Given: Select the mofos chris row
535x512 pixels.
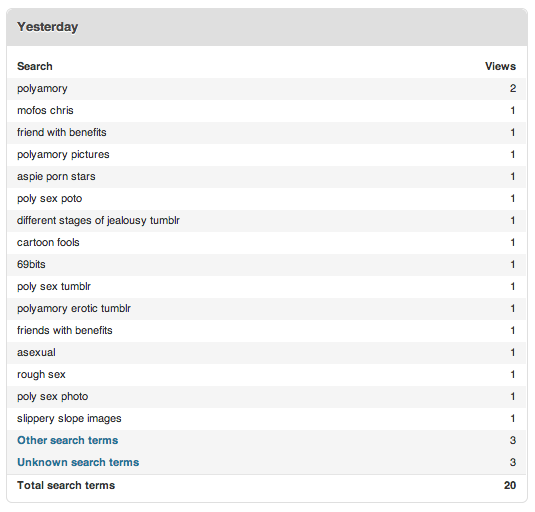Looking at the screenshot, I should pyautogui.click(x=266, y=111).
